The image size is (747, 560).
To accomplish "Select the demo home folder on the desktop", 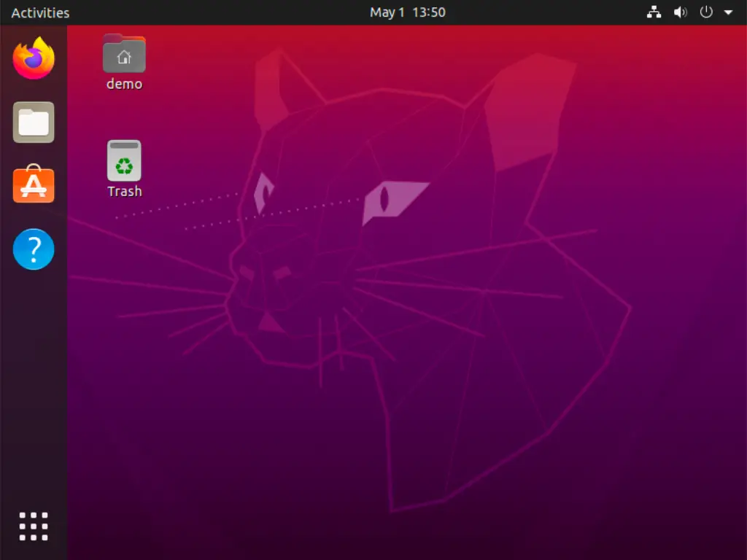I will [124, 53].
